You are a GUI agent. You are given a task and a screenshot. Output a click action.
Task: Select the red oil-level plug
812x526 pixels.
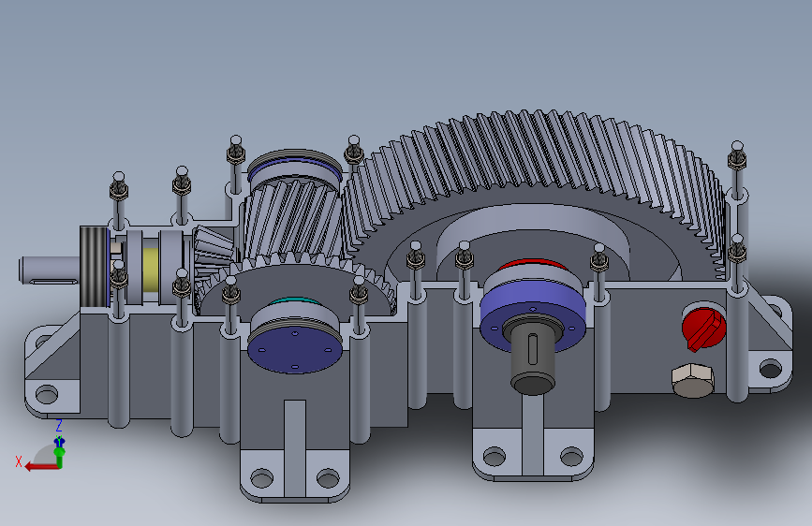click(703, 328)
